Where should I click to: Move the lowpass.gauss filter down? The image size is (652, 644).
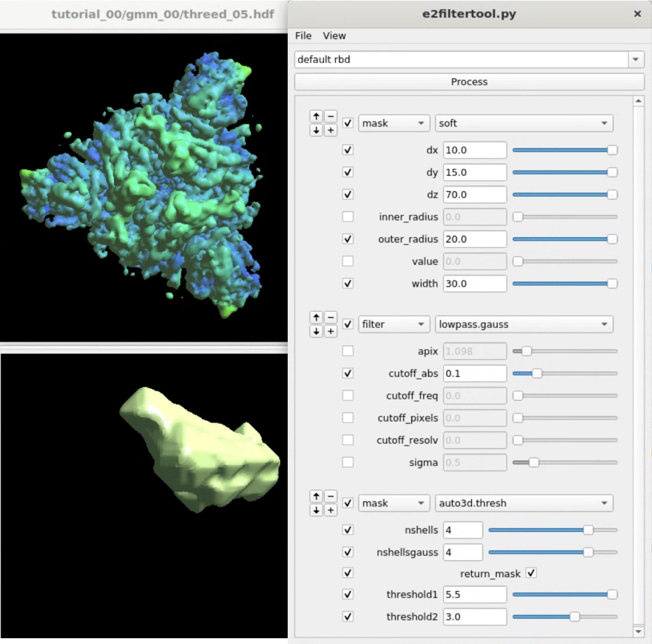(x=316, y=331)
